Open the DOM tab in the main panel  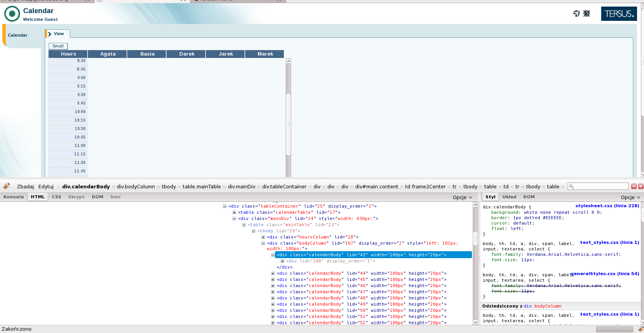98,197
